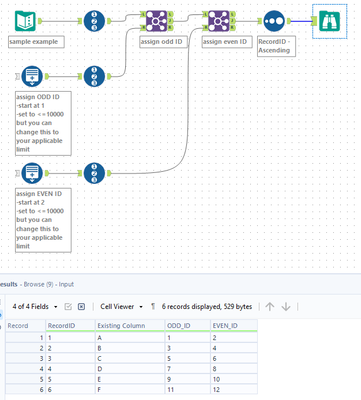
Task: Open the Cell Viewer dropdown
Action: [x=122, y=307]
